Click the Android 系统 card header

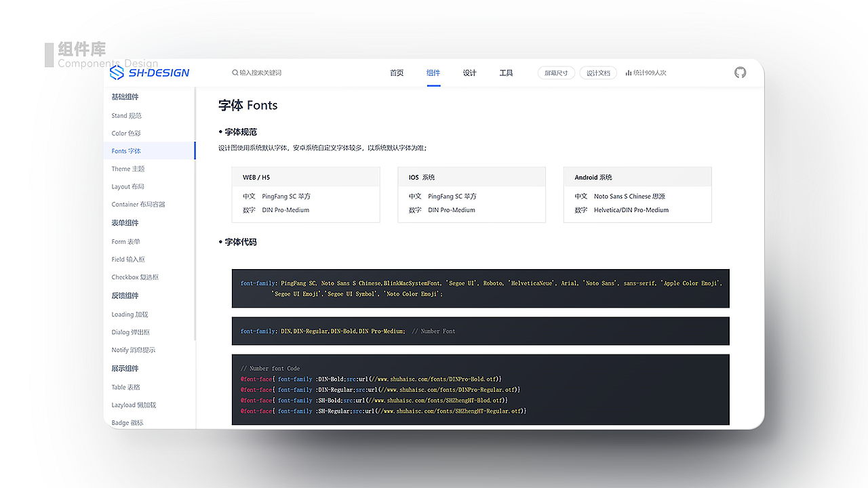tap(637, 177)
